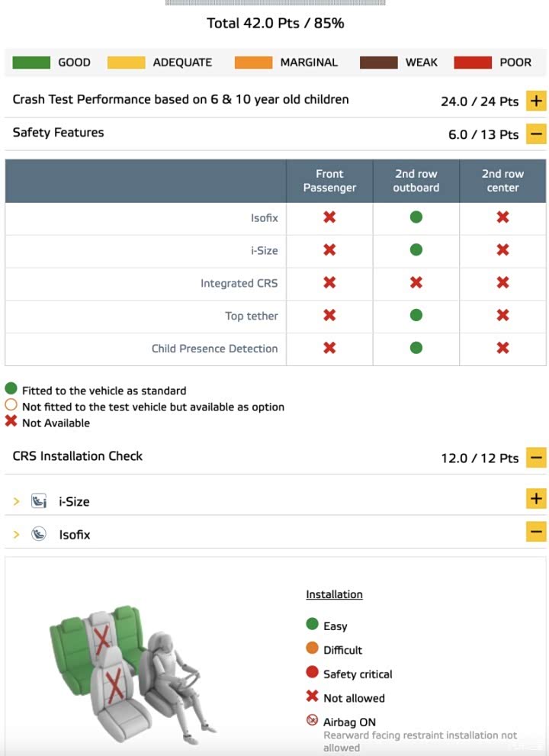
Task: Click green Top tether dot in 2nd row outboard
Action: click(x=416, y=315)
